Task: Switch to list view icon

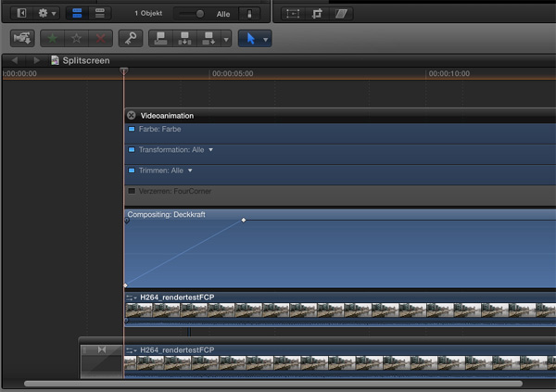Action: (x=100, y=14)
